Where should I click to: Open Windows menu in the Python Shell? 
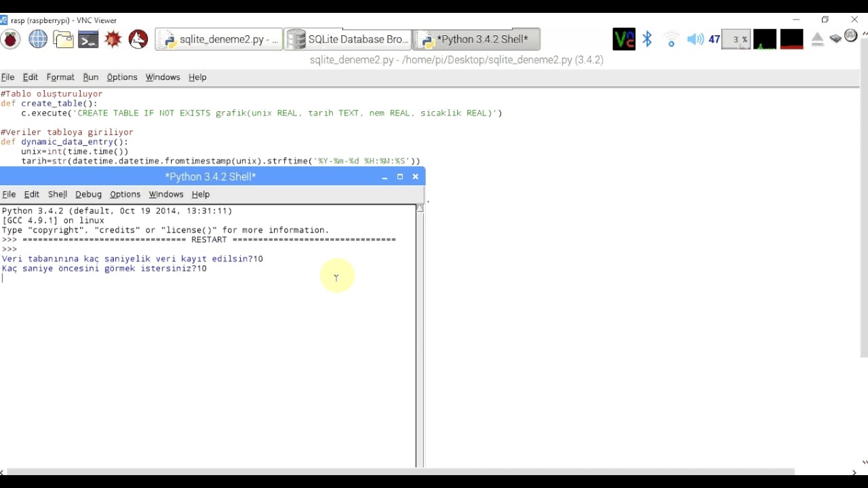tap(166, 195)
